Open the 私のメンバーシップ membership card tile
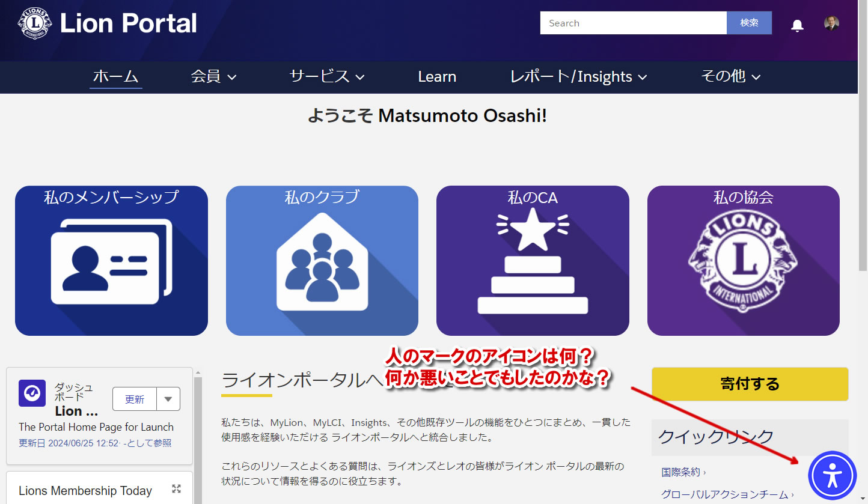This screenshot has height=504, width=868. click(x=111, y=260)
